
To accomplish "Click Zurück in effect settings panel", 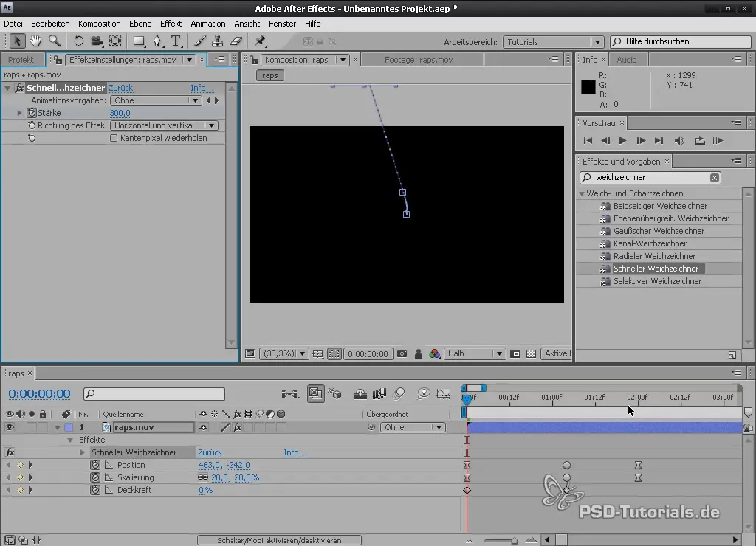I will pyautogui.click(x=121, y=88).
